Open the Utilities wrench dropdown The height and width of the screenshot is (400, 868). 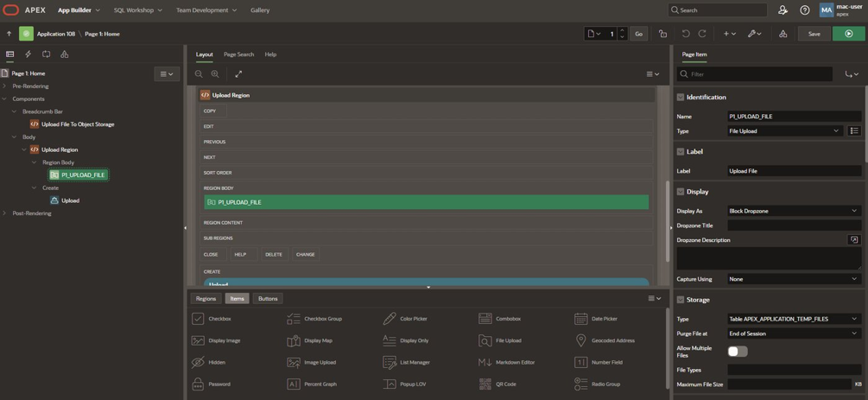(755, 34)
